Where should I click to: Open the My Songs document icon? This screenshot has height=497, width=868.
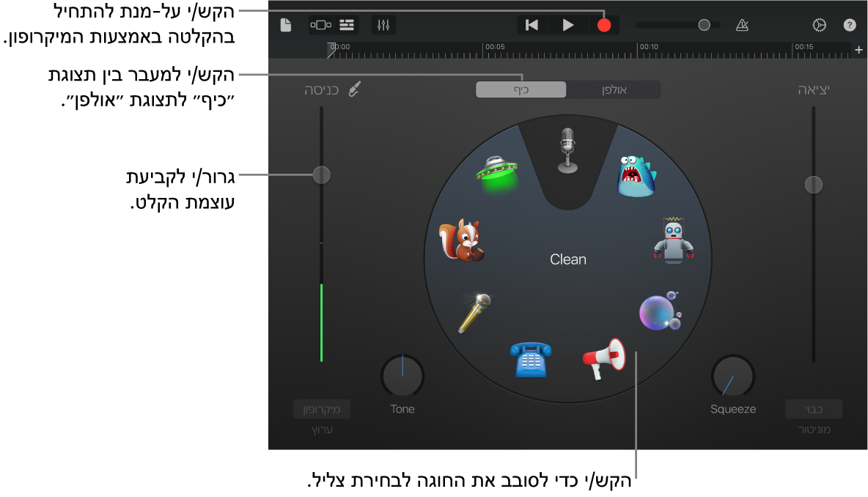[286, 25]
